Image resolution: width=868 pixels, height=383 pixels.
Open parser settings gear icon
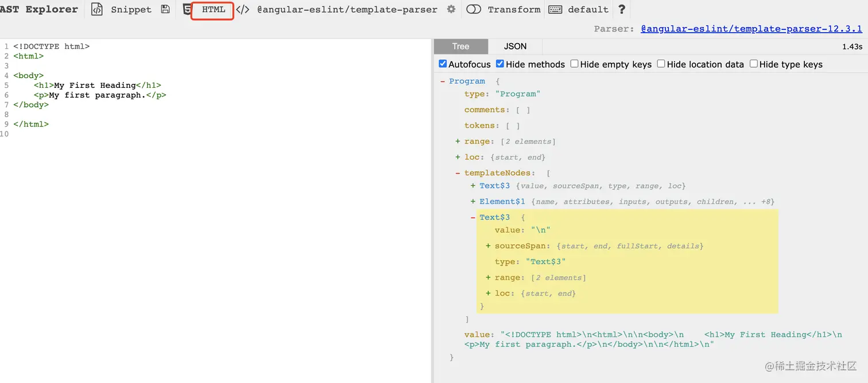click(451, 9)
